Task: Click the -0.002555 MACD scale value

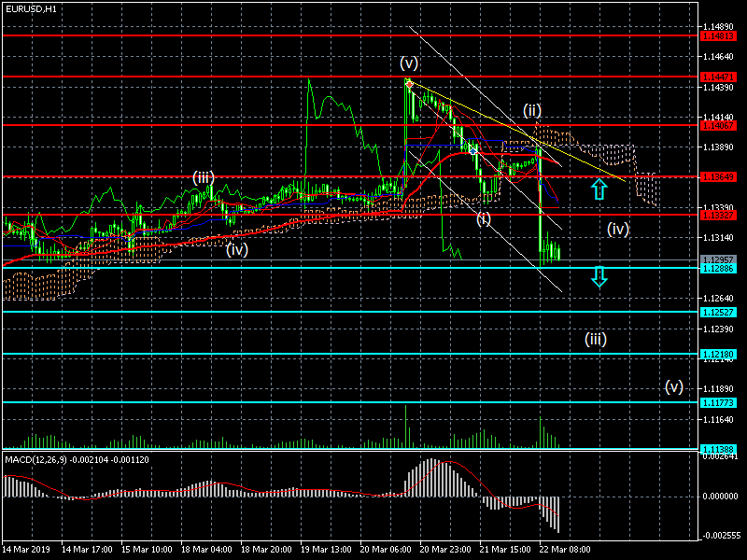Action: coord(720,536)
